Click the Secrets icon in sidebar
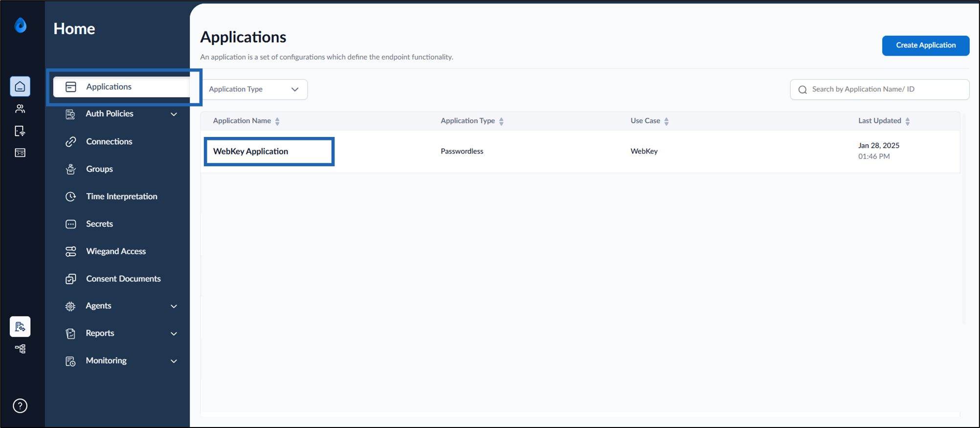The width and height of the screenshot is (980, 428). pyautogui.click(x=71, y=224)
